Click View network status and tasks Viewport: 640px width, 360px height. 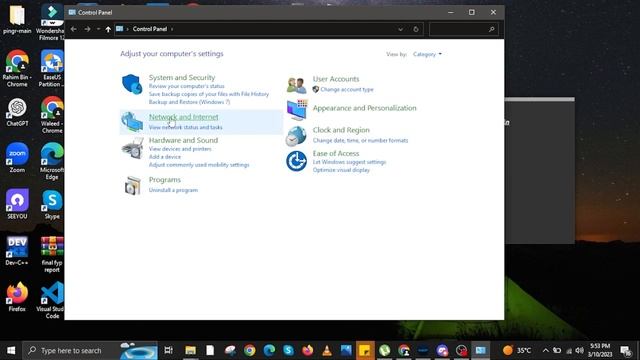pyautogui.click(x=186, y=127)
